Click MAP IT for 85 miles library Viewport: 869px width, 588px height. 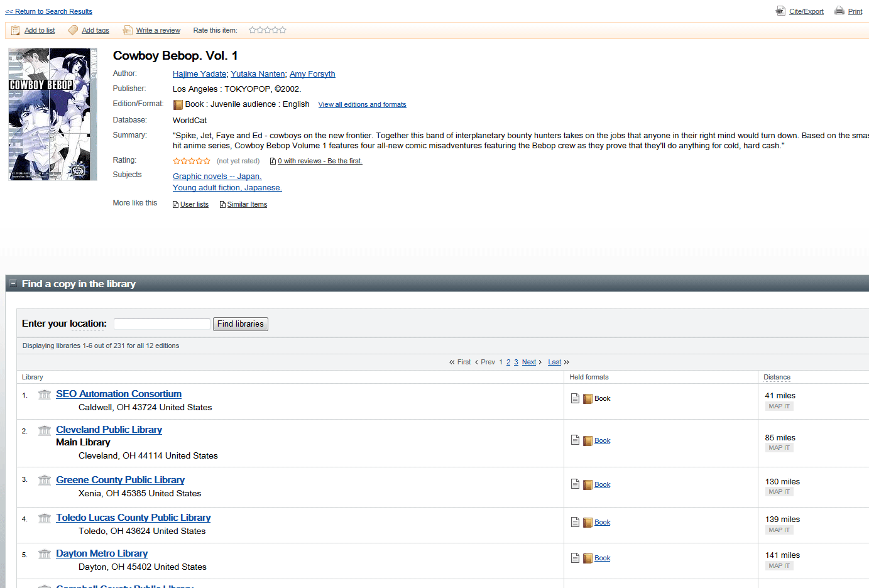point(779,448)
